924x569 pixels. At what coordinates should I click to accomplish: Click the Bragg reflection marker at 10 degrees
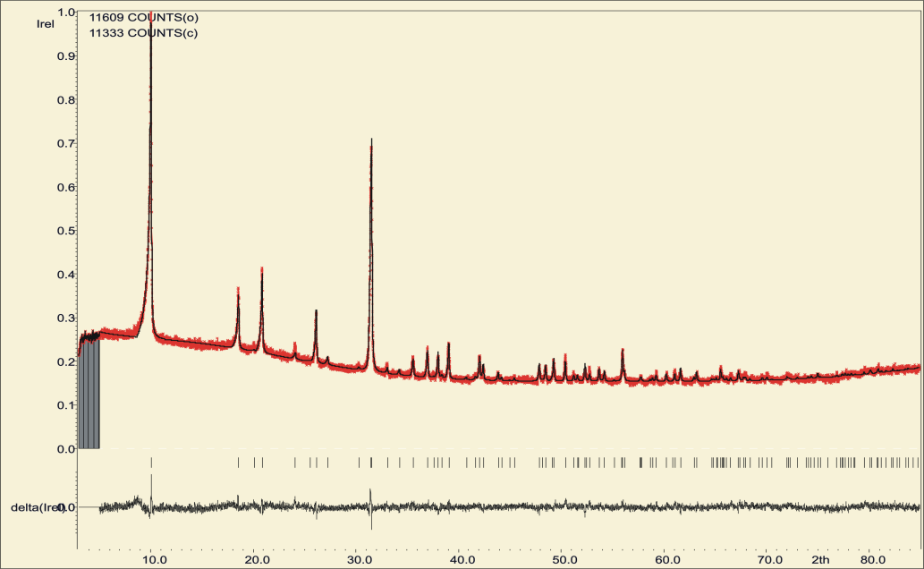tap(151, 463)
